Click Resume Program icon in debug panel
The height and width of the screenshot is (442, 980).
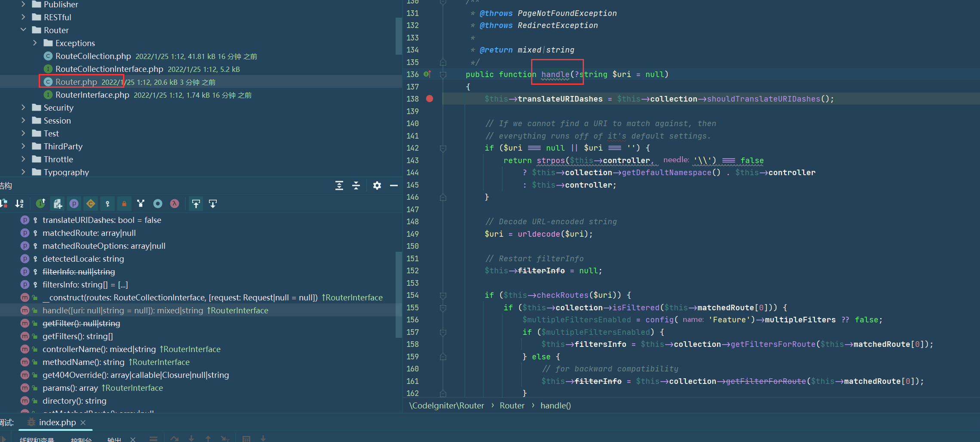pyautogui.click(x=3, y=439)
